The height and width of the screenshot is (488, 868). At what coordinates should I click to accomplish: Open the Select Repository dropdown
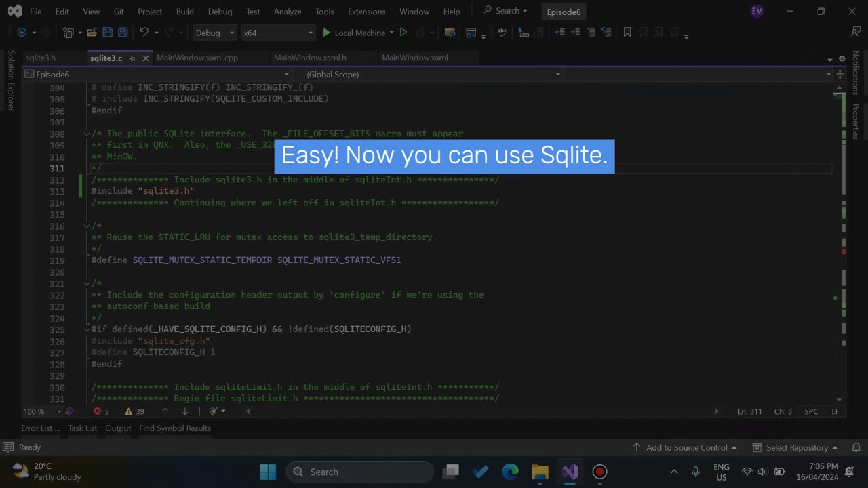[x=795, y=447]
